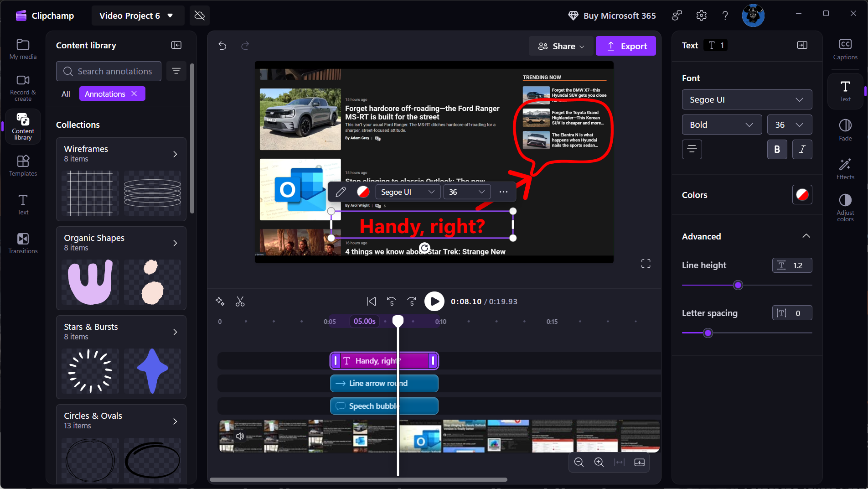Click the undo arrow
The image size is (868, 489).
(222, 46)
